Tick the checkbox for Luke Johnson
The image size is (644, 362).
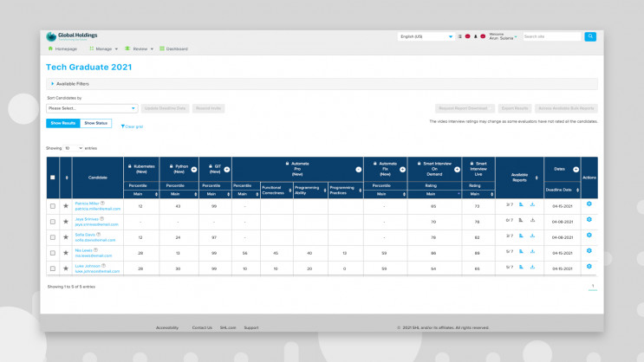pos(53,268)
